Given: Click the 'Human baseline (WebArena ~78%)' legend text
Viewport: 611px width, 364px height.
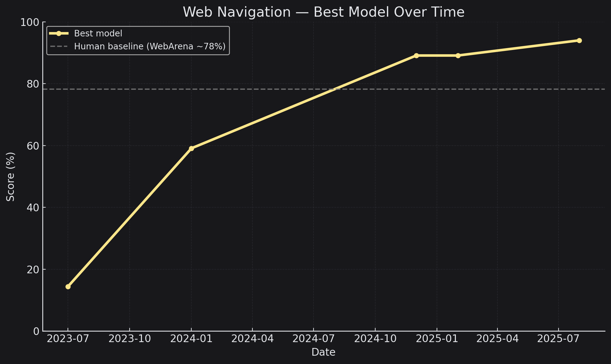Looking at the screenshot, I should [150, 47].
